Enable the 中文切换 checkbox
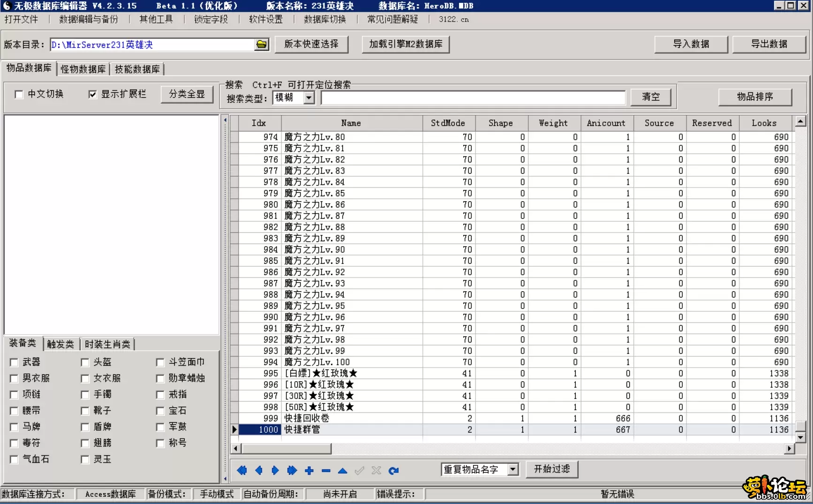The height and width of the screenshot is (504, 813). tap(19, 95)
